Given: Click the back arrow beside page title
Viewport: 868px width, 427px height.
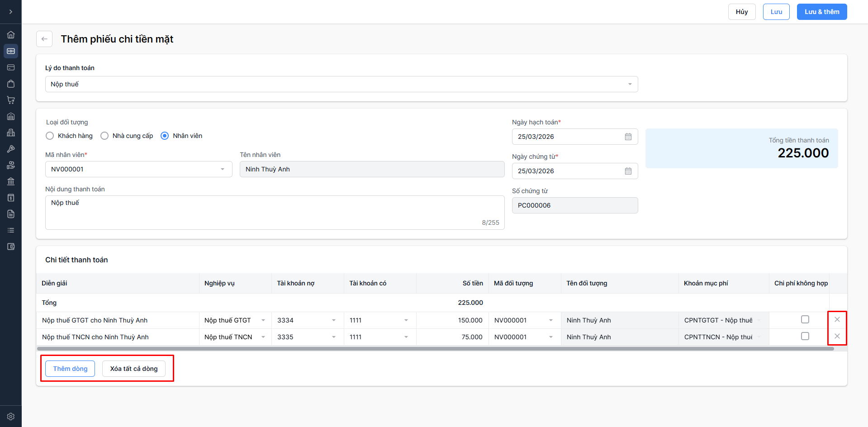Looking at the screenshot, I should (x=44, y=39).
